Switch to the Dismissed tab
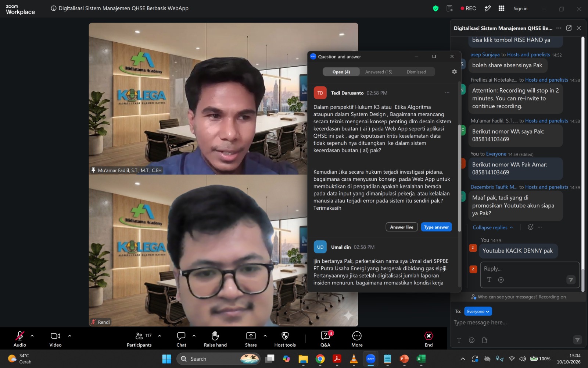The width and height of the screenshot is (588, 368). (x=416, y=72)
